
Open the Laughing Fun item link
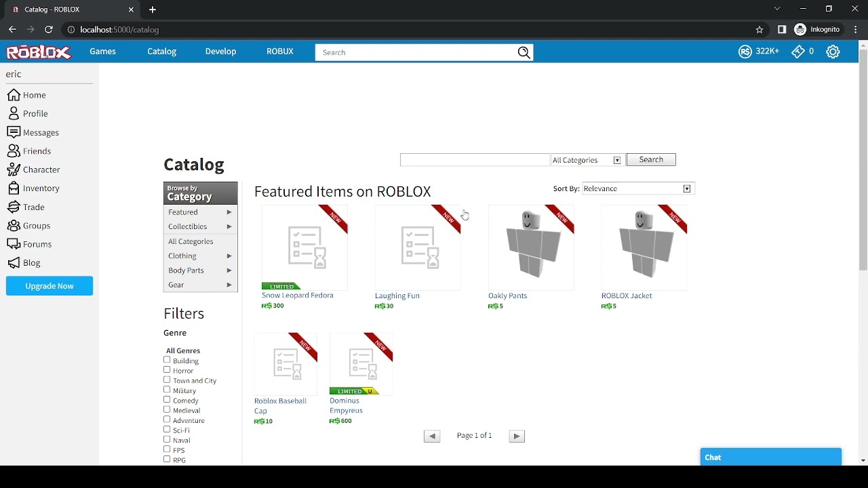click(397, 296)
